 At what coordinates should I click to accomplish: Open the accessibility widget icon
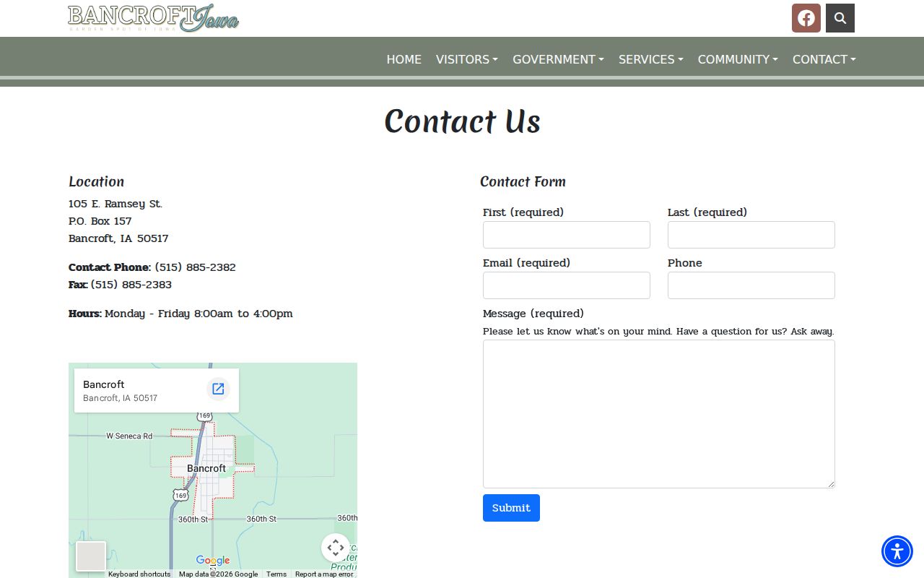(897, 551)
